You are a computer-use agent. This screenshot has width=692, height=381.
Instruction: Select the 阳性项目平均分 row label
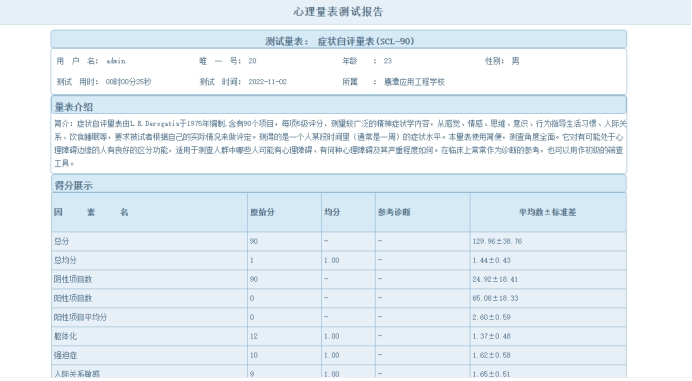[80, 317]
